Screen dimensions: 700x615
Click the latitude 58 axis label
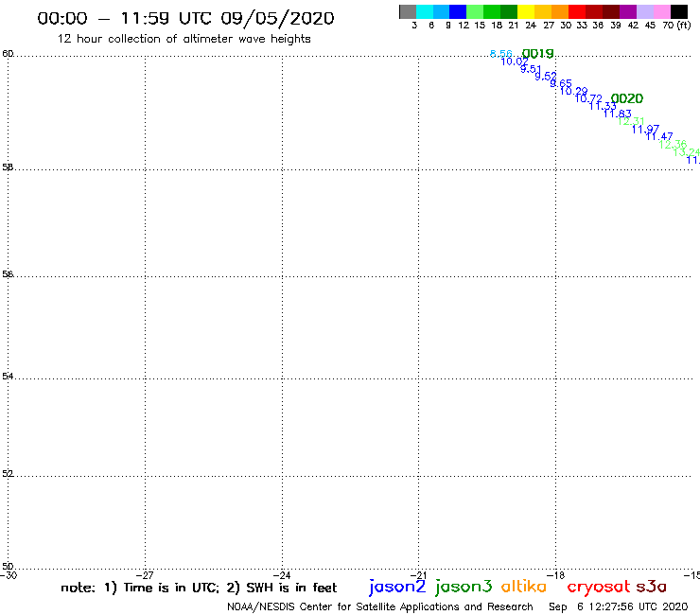[x=8, y=167]
